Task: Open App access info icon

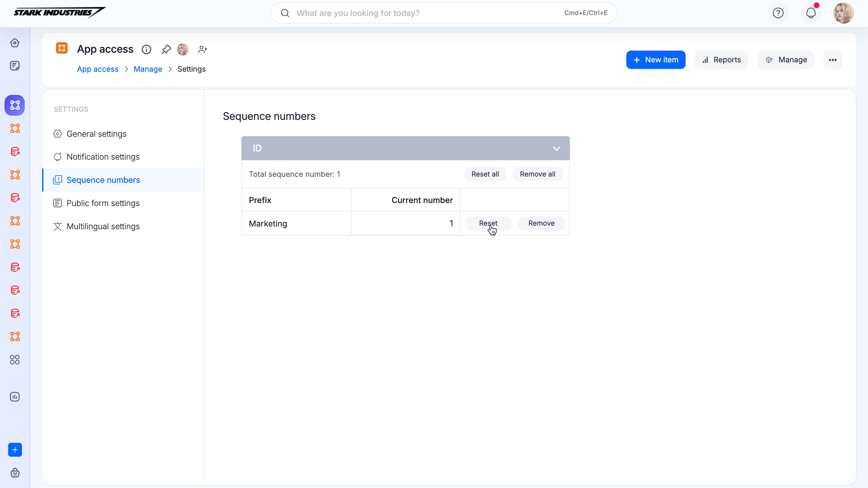Action: click(146, 49)
